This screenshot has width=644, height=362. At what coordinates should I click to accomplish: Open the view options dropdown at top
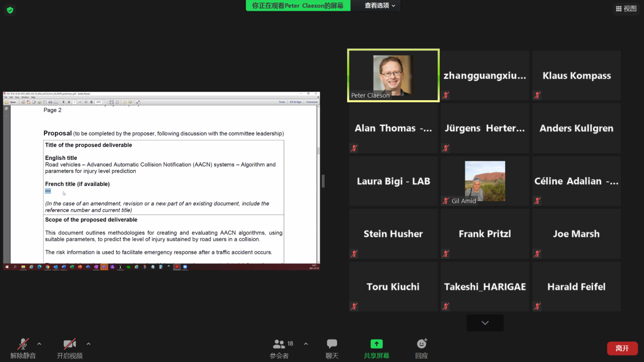379,5
